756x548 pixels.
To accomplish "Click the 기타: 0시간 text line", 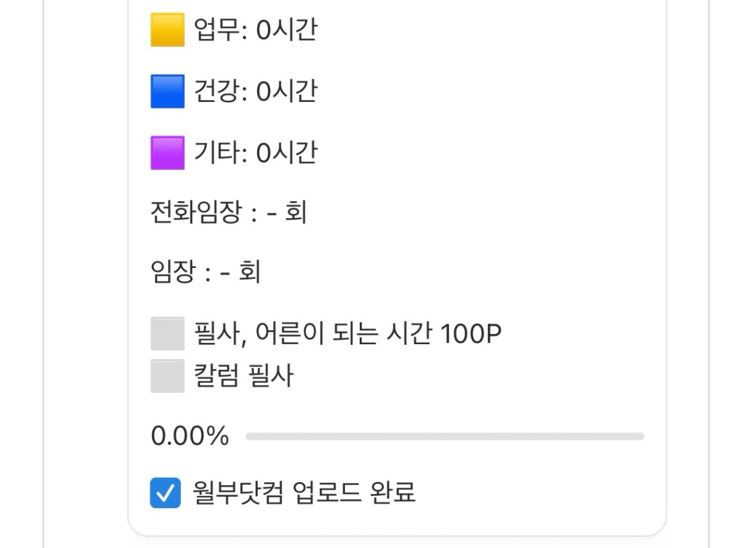I will pyautogui.click(x=255, y=153).
